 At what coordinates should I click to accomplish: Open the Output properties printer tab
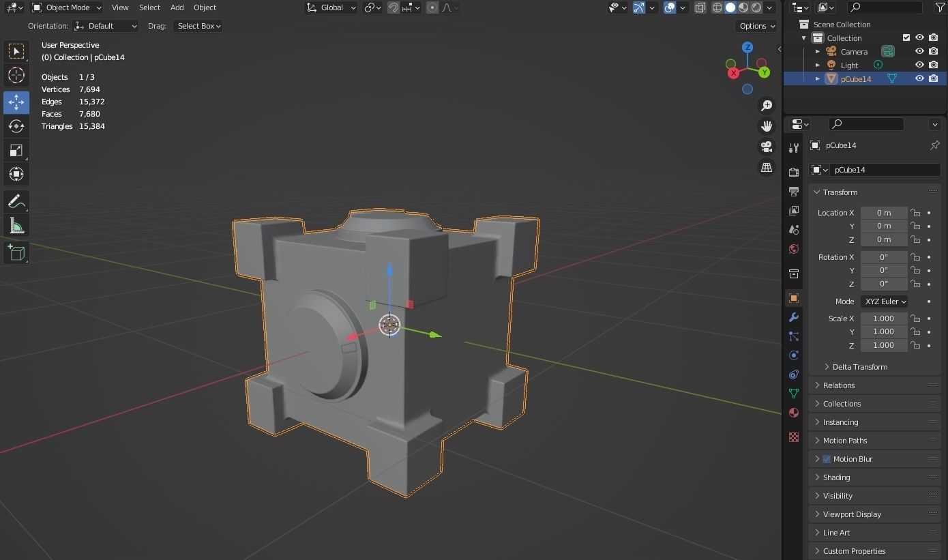pos(793,192)
